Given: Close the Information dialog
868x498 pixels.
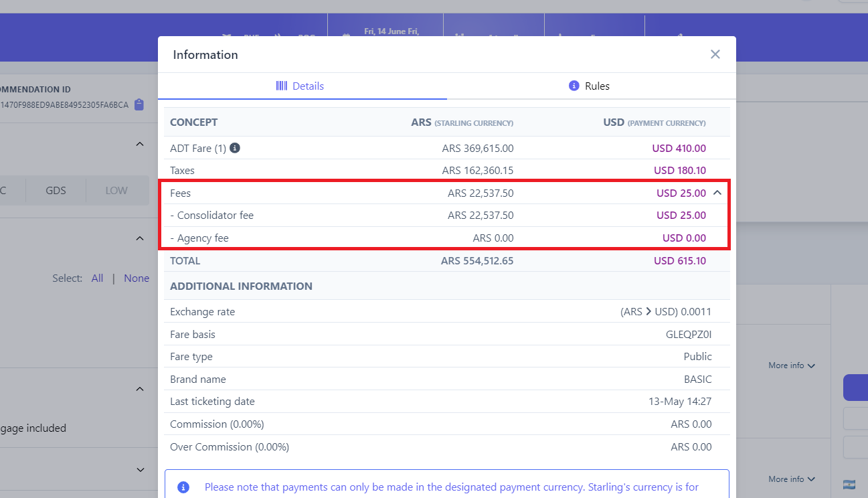Looking at the screenshot, I should pyautogui.click(x=715, y=54).
